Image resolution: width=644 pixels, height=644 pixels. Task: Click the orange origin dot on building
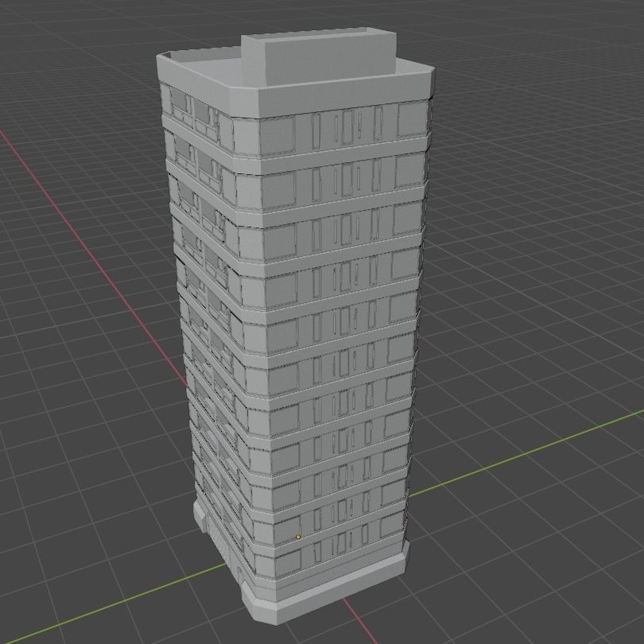298,537
